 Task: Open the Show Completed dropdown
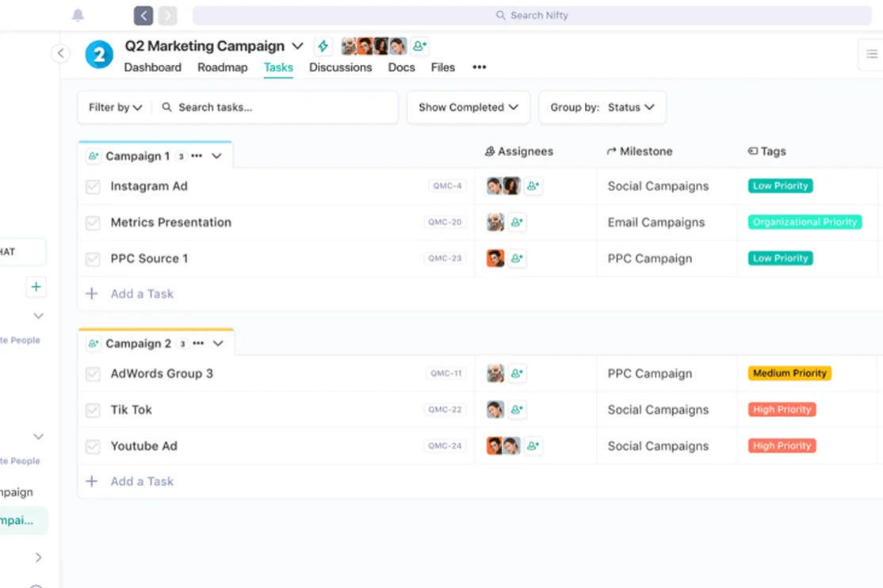pos(468,107)
